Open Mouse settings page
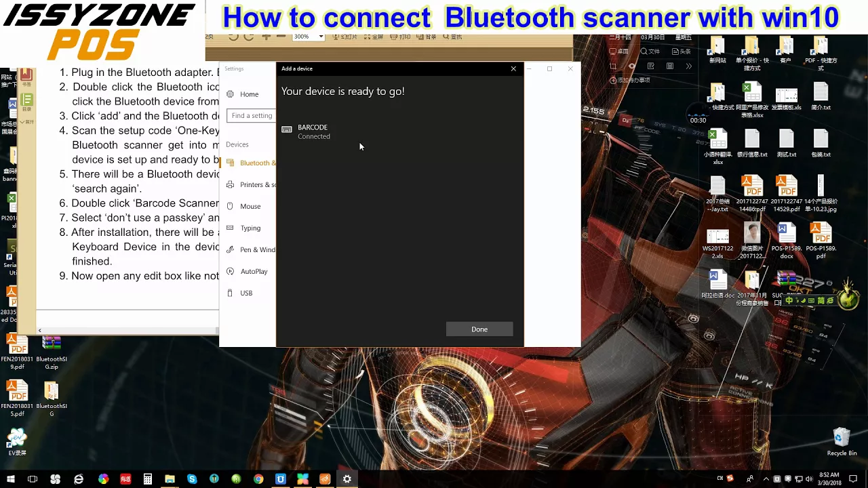868x488 pixels. tap(250, 206)
